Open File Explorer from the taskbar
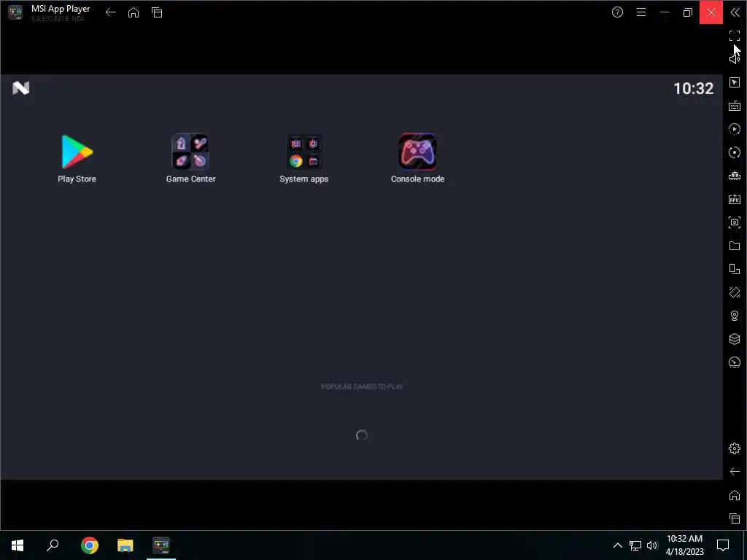Viewport: 747px width, 560px height. click(x=125, y=545)
